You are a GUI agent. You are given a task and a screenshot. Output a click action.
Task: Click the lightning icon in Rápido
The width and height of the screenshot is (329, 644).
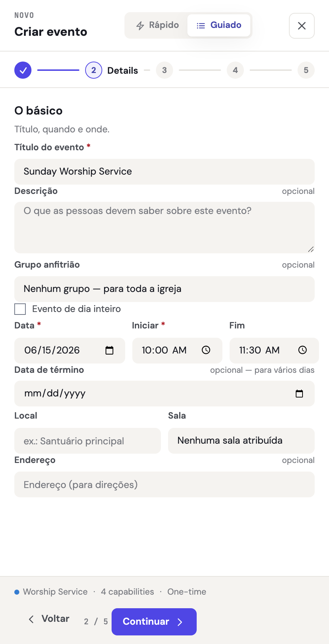coord(140,26)
